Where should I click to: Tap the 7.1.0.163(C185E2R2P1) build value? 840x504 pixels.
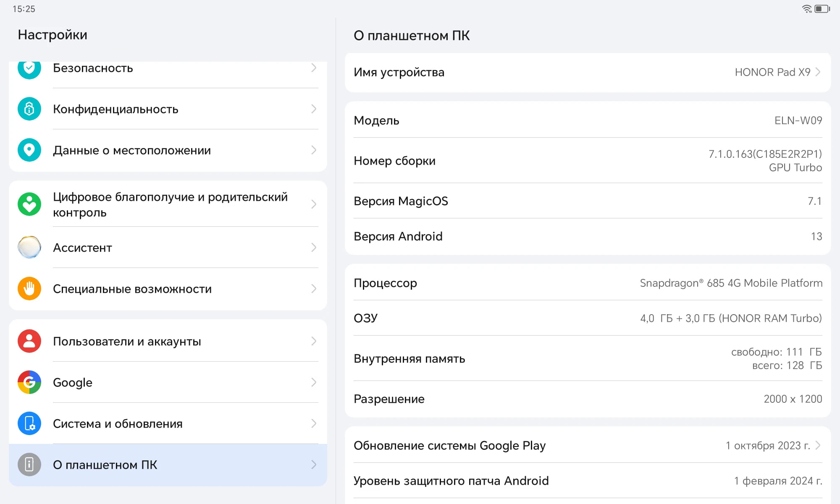tap(765, 154)
